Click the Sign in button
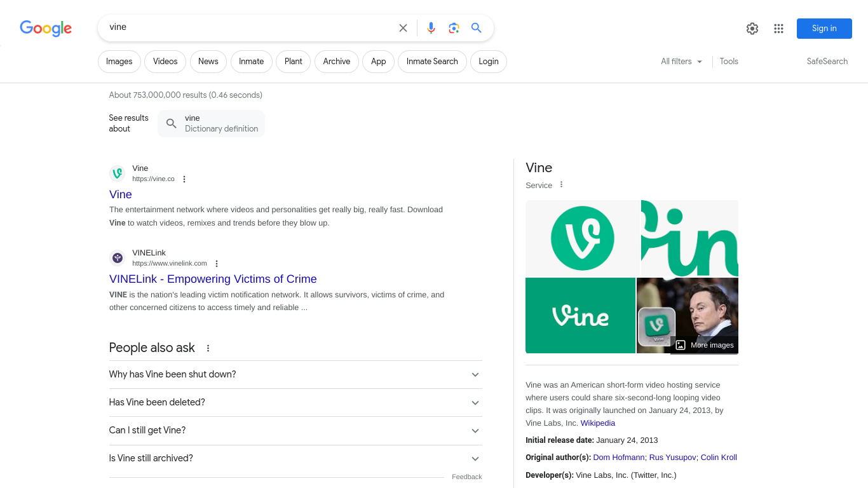The width and height of the screenshot is (868, 488). [x=824, y=29]
